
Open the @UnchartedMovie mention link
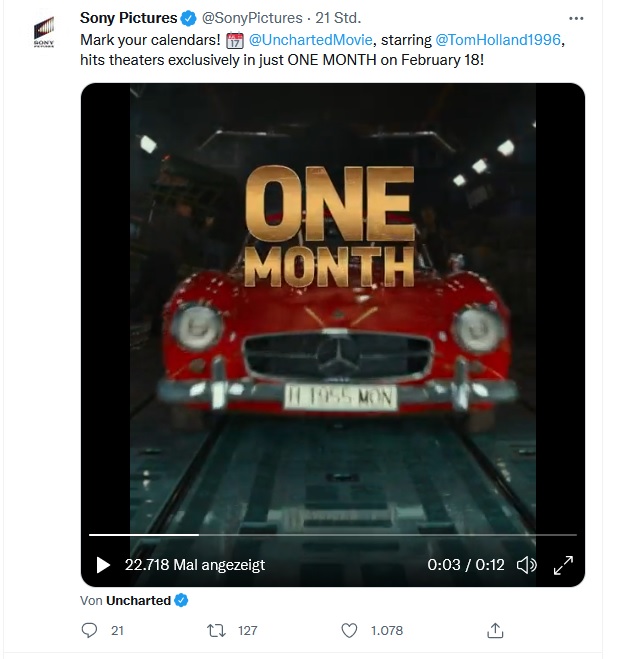(x=310, y=40)
